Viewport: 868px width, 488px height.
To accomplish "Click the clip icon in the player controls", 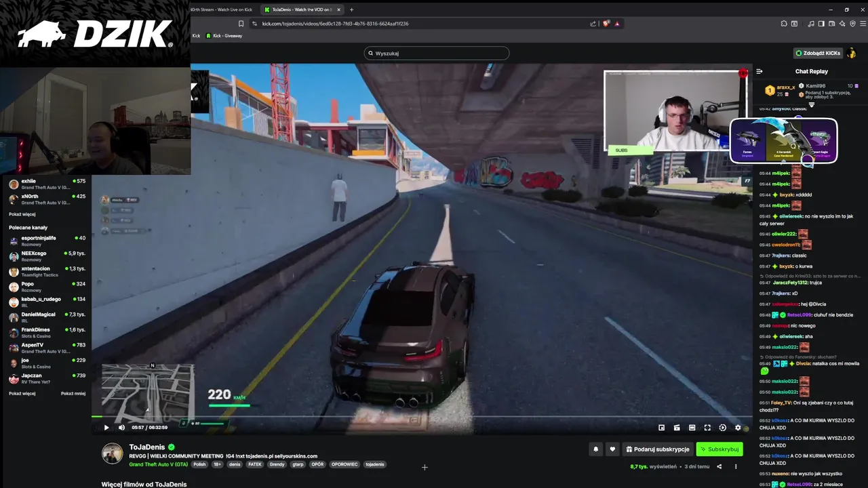I will pyautogui.click(x=677, y=428).
